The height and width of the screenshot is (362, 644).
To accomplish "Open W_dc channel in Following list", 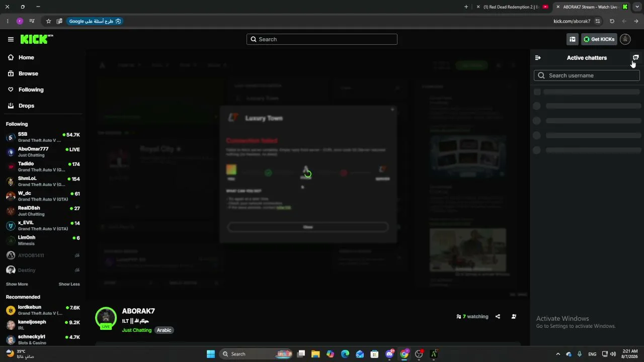I will (43, 196).
